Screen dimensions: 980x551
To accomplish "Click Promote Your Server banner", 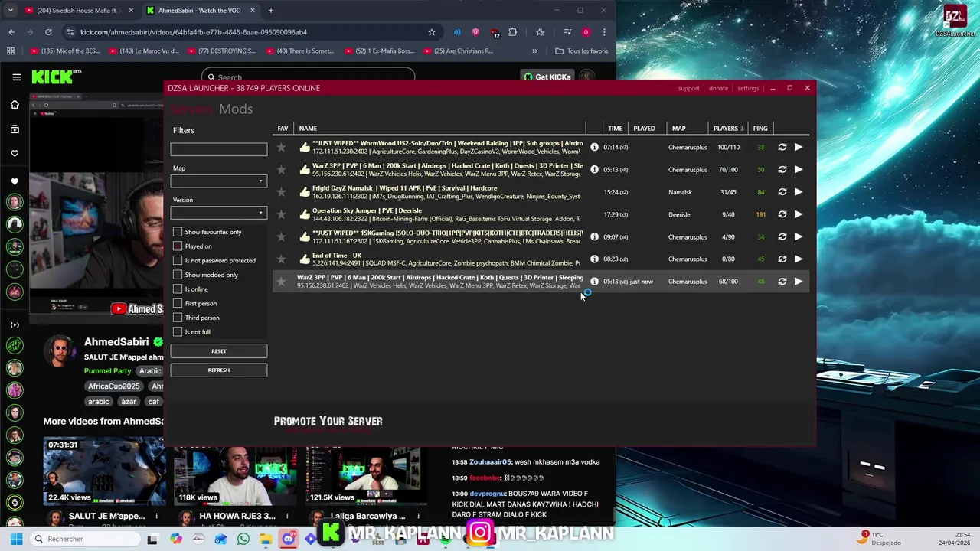I will pyautogui.click(x=328, y=421).
